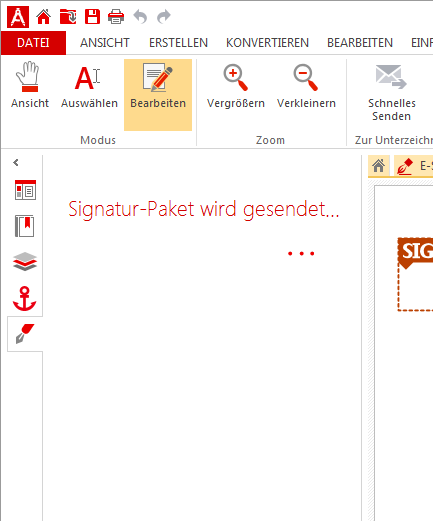Undo the last action

point(140,17)
